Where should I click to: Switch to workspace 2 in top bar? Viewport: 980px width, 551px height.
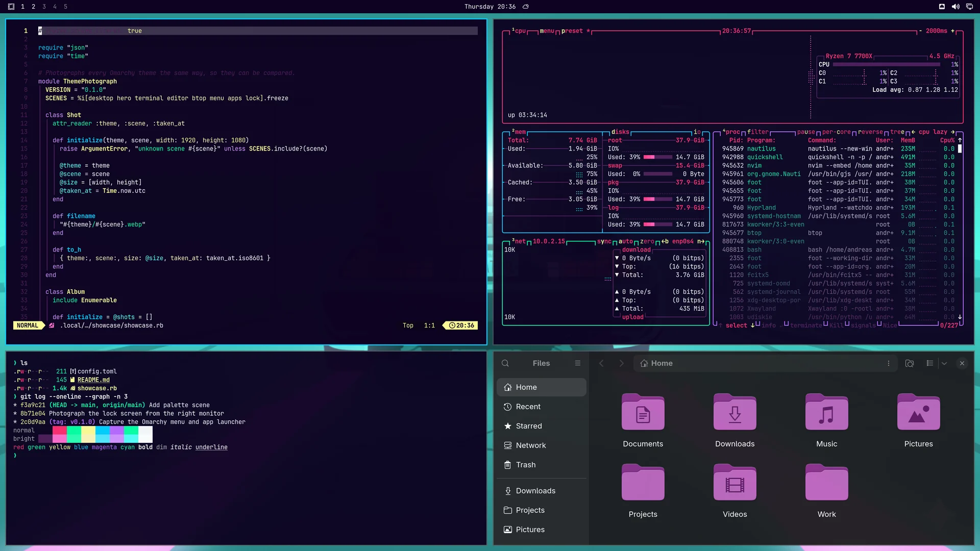[x=33, y=7]
